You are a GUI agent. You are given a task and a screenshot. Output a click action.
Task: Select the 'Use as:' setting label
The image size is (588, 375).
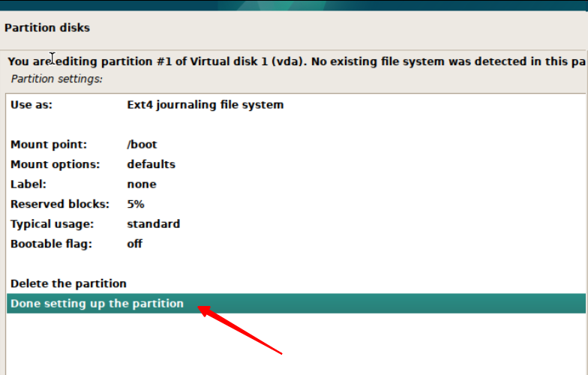pyautogui.click(x=31, y=105)
